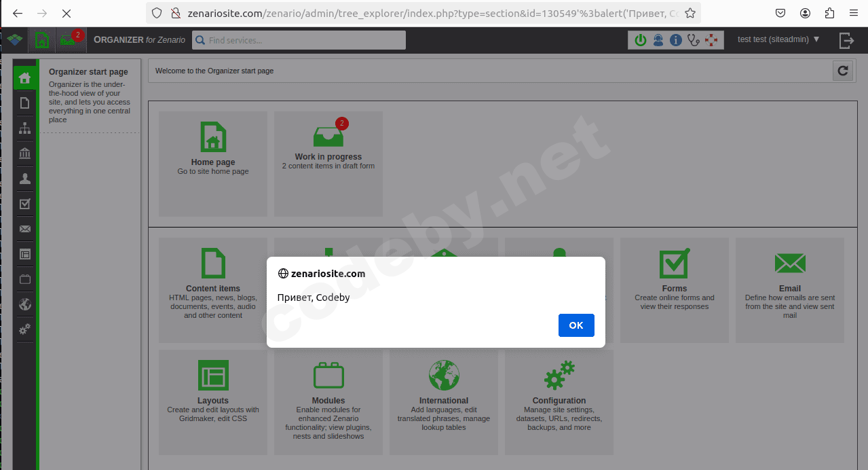Open the Home page tile
Screen dimensions: 868x470
[x=213, y=164]
